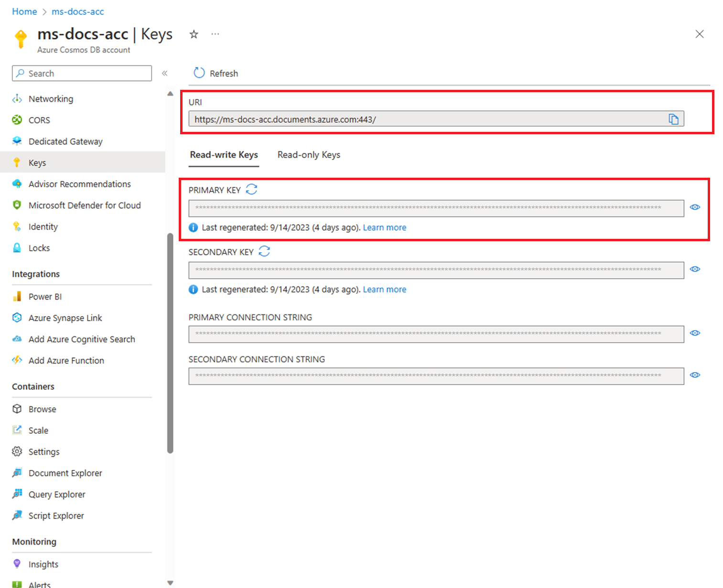Click the Identity icon in sidebar
This screenshot has height=588, width=723.
point(17,226)
